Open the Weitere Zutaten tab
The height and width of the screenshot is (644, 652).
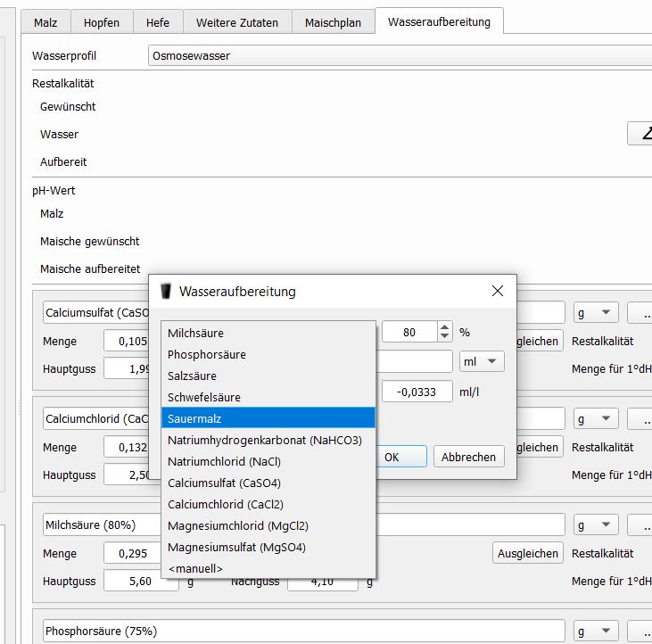[x=237, y=22]
